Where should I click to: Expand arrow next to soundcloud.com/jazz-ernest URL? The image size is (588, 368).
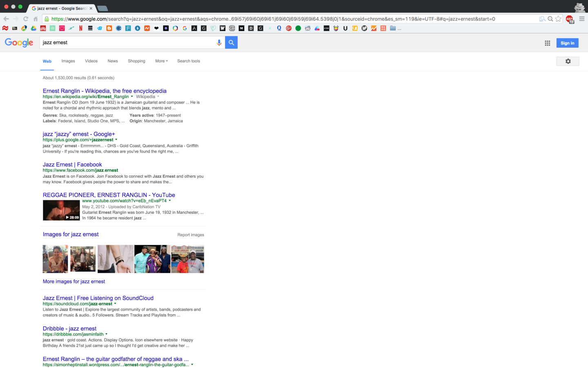tap(115, 303)
